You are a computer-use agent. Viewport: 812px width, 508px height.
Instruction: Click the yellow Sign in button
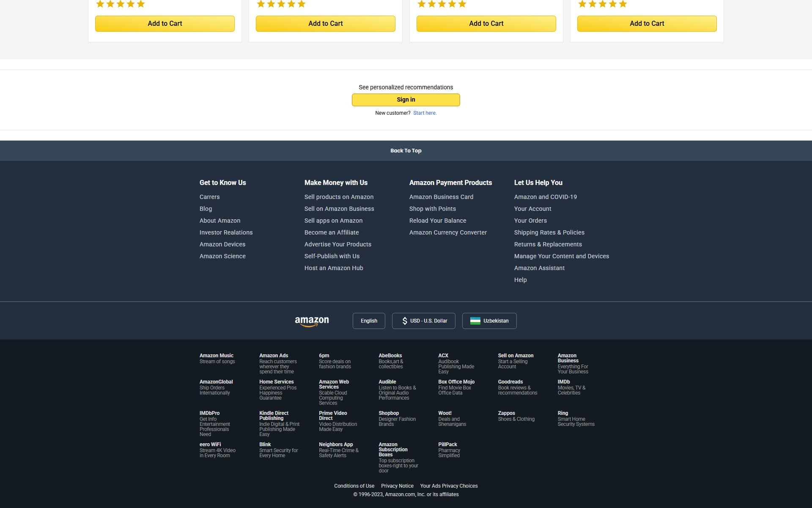(x=406, y=99)
